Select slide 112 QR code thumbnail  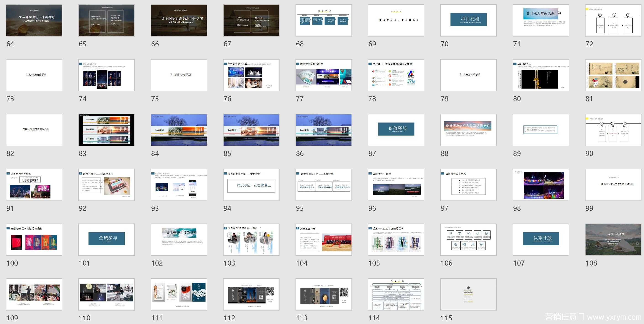click(251, 294)
